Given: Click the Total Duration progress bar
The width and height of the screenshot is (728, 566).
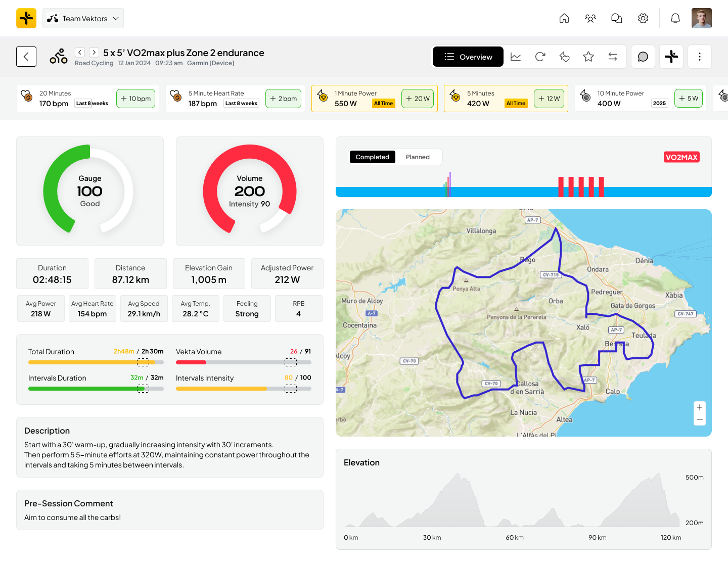Looking at the screenshot, I should 96,362.
